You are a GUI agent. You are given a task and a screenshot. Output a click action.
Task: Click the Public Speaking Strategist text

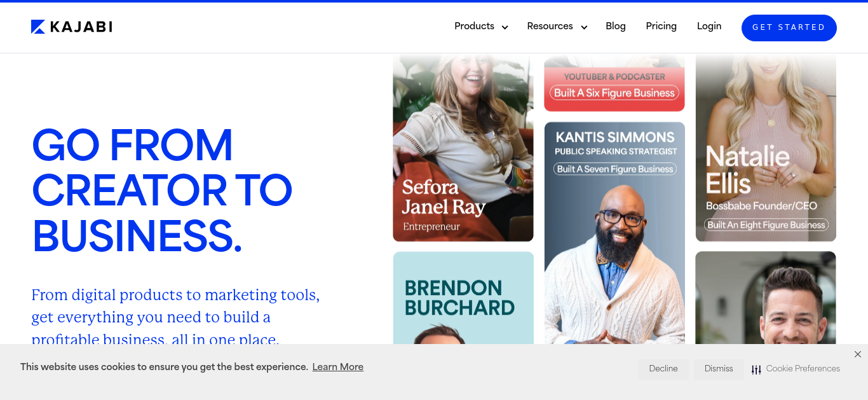tap(616, 151)
